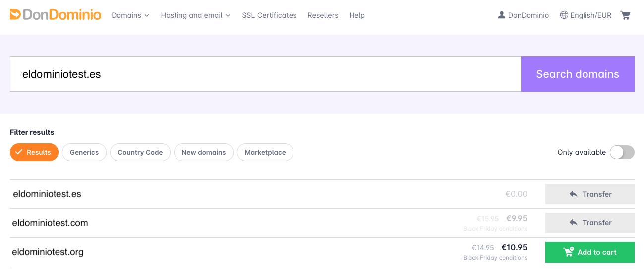Expand the Hosting and email dropdown
The width and height of the screenshot is (644, 269).
coord(195,15)
